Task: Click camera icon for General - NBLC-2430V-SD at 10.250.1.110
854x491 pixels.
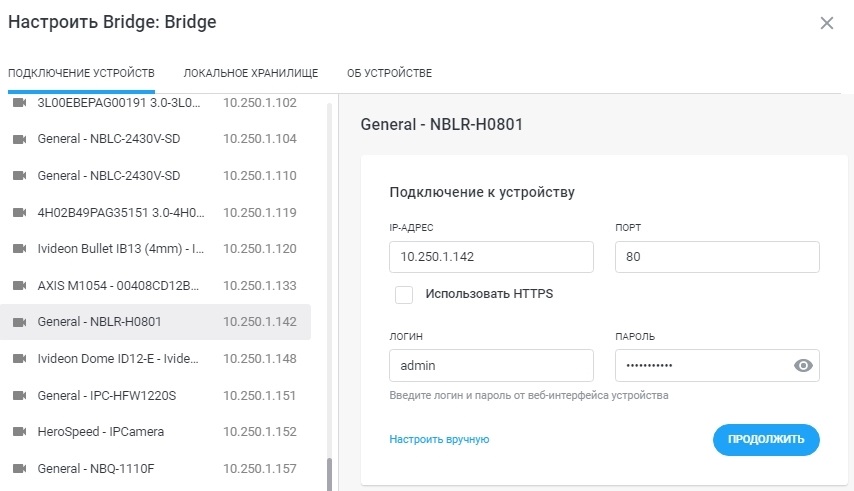Action: point(20,176)
